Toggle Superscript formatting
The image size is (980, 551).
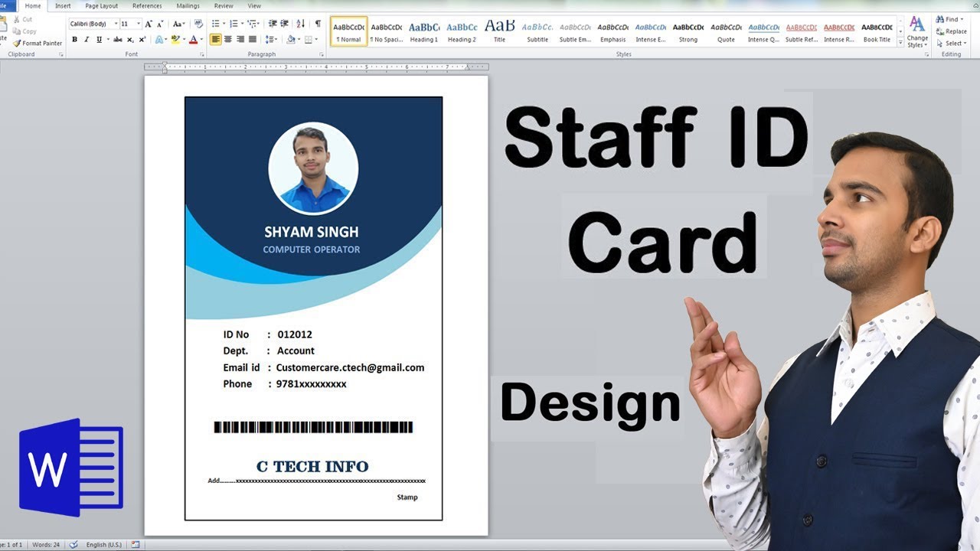(142, 39)
